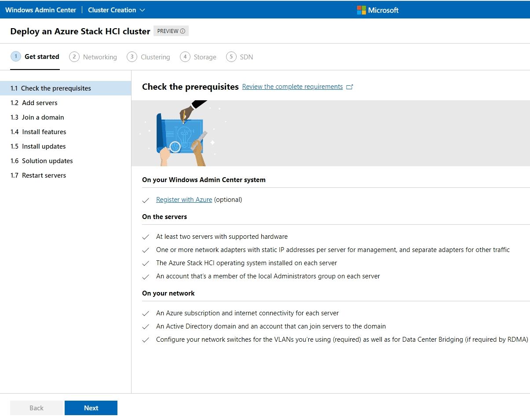Image resolution: width=530 pixels, height=420 pixels.
Task: Switch to the Storage tab label
Action: [205, 57]
